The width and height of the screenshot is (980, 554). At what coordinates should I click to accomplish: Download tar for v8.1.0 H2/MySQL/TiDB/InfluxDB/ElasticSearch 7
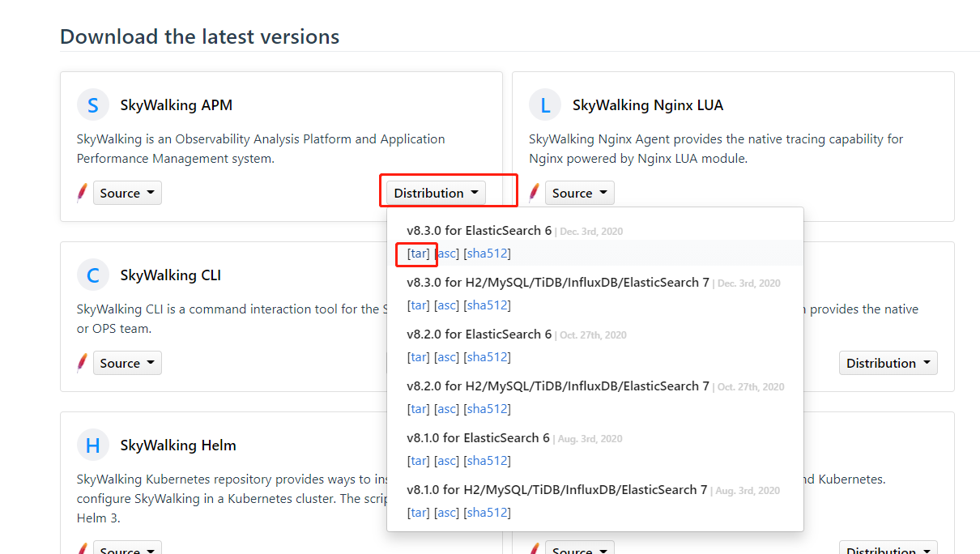coord(418,513)
